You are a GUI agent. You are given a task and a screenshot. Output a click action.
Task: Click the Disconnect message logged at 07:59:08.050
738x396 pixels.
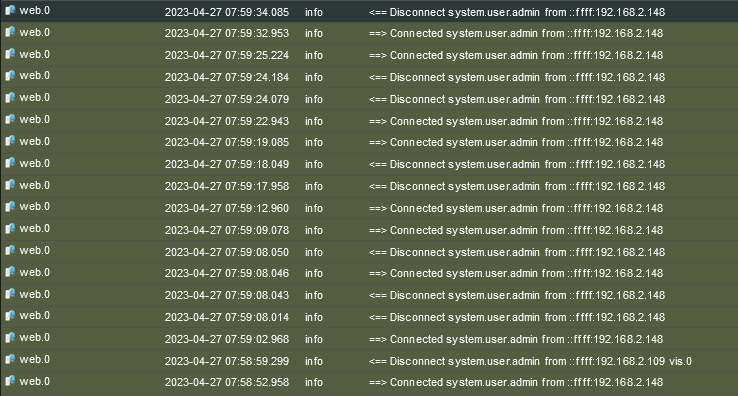517,252
